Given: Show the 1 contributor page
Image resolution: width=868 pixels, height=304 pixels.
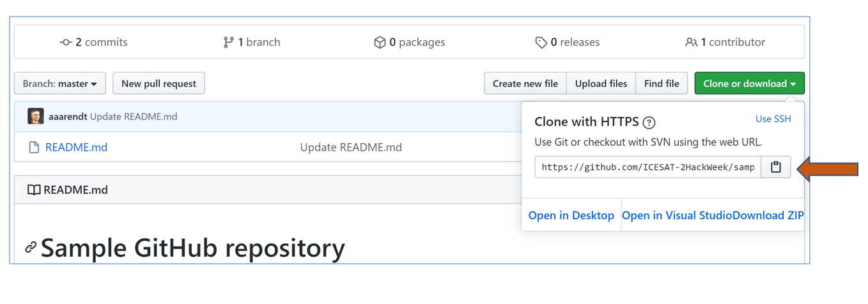Looking at the screenshot, I should (x=725, y=42).
